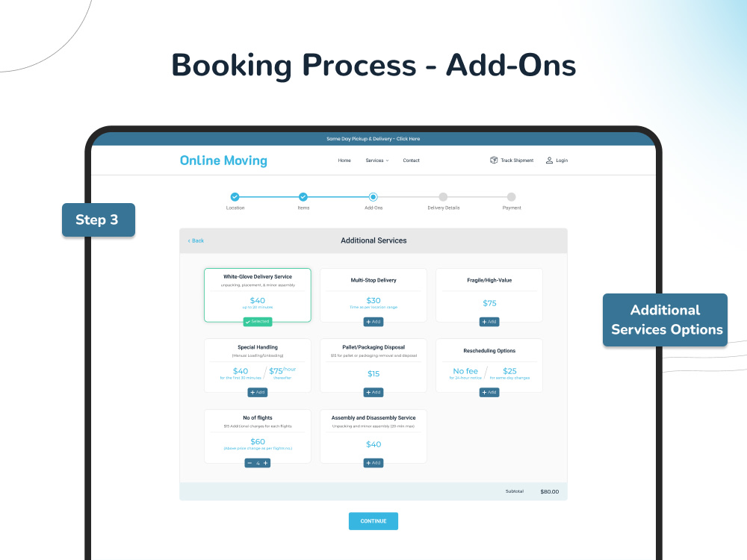Jump to Payment step circle
Viewport: 747px width, 560px height.
click(x=511, y=196)
